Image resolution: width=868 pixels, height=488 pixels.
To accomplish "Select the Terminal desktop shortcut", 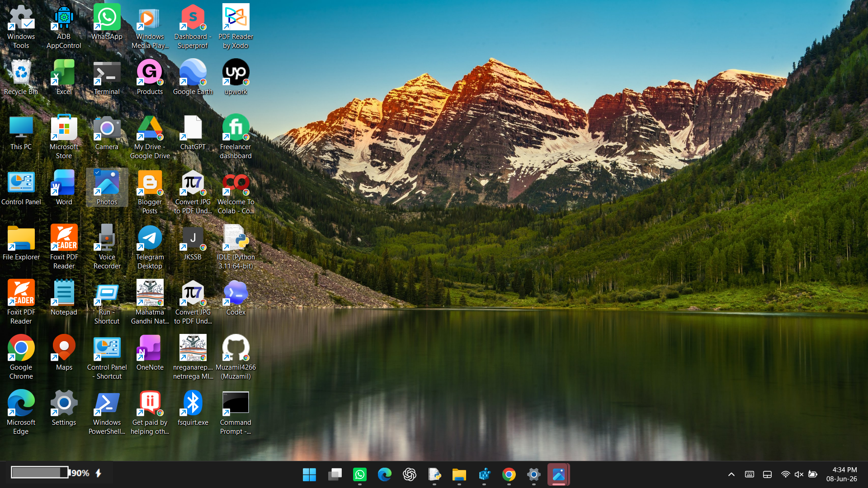I will tap(107, 78).
